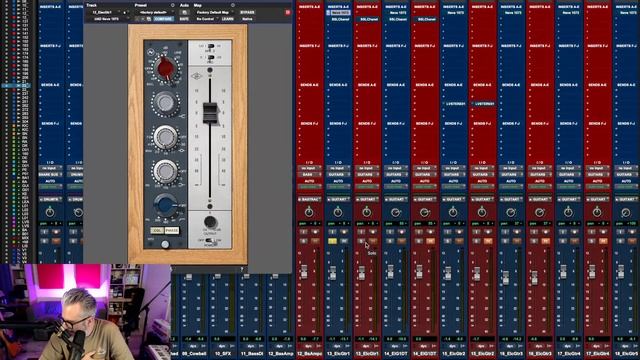Open SSLChannel insert on red 13_ElcGtr1 track
Image resolution: width=640 pixels, height=360 pixels.
click(x=369, y=19)
